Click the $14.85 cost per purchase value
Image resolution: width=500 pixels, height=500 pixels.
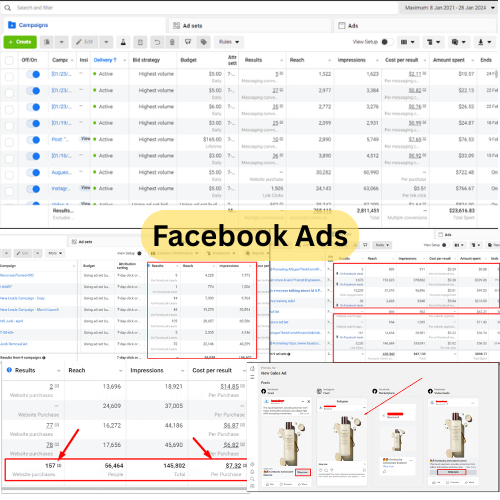tap(230, 387)
